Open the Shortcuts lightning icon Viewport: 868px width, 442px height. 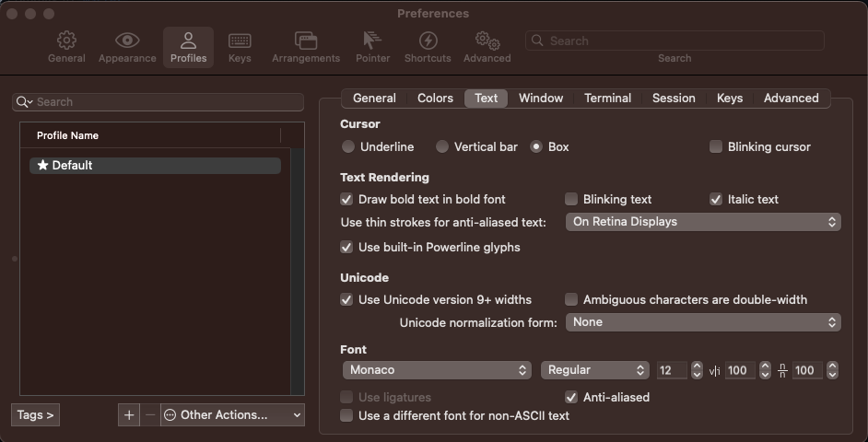428,41
